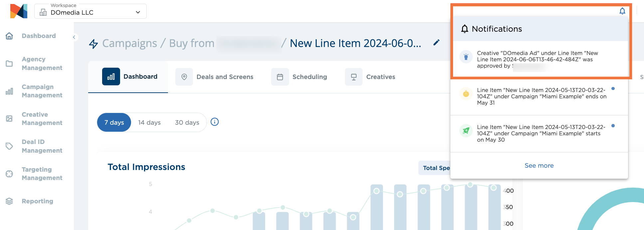
Task: Click the lightbulb icon on approved notification
Action: click(466, 57)
